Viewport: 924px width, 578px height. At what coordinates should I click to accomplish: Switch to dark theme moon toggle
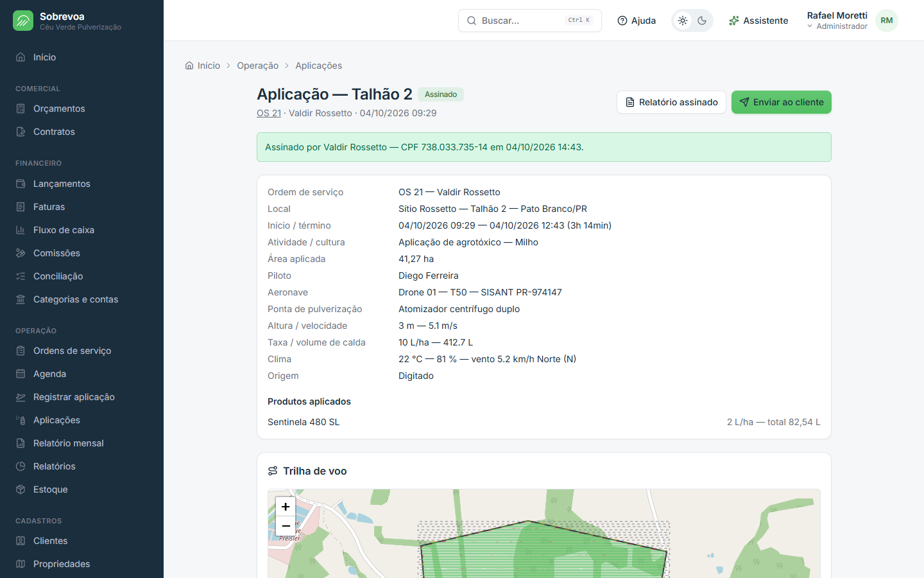click(702, 21)
